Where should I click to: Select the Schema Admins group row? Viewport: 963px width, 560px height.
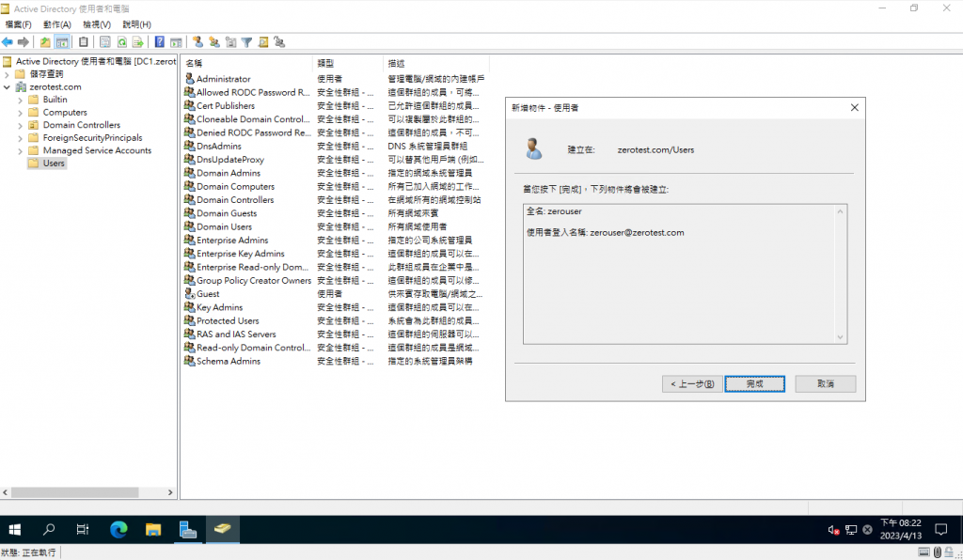[335, 361]
